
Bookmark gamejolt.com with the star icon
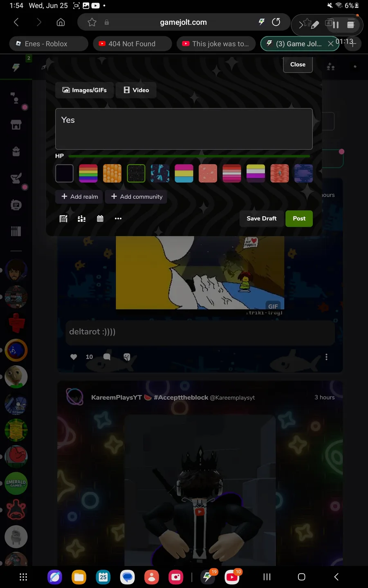point(92,22)
